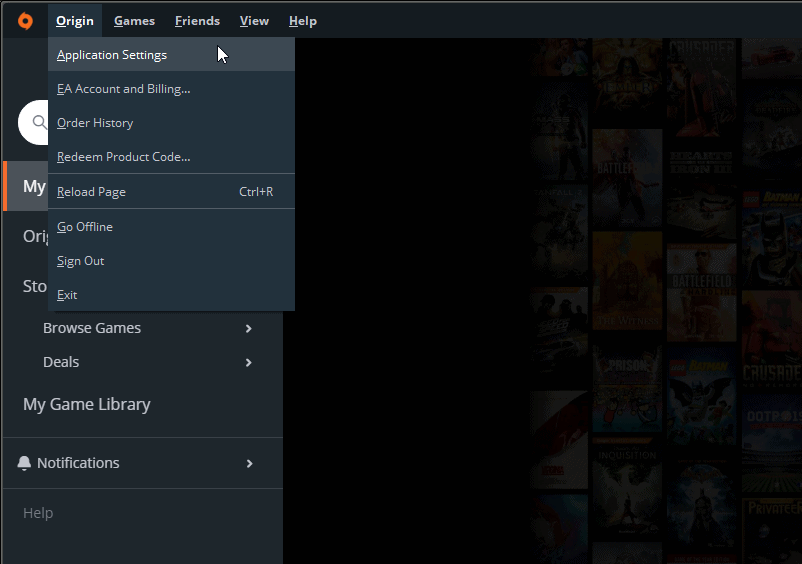The width and height of the screenshot is (802, 564).
Task: Click the Battlefield Hardline cover
Action: tap(702, 293)
